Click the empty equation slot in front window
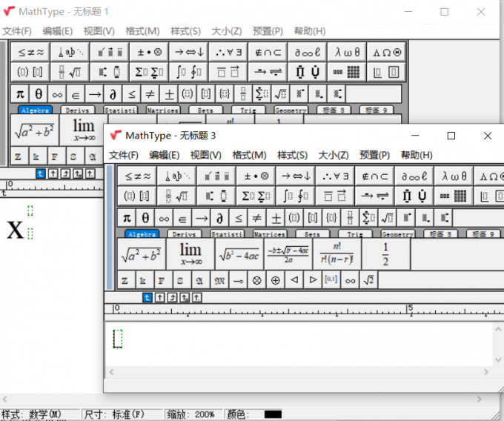 coord(118,339)
